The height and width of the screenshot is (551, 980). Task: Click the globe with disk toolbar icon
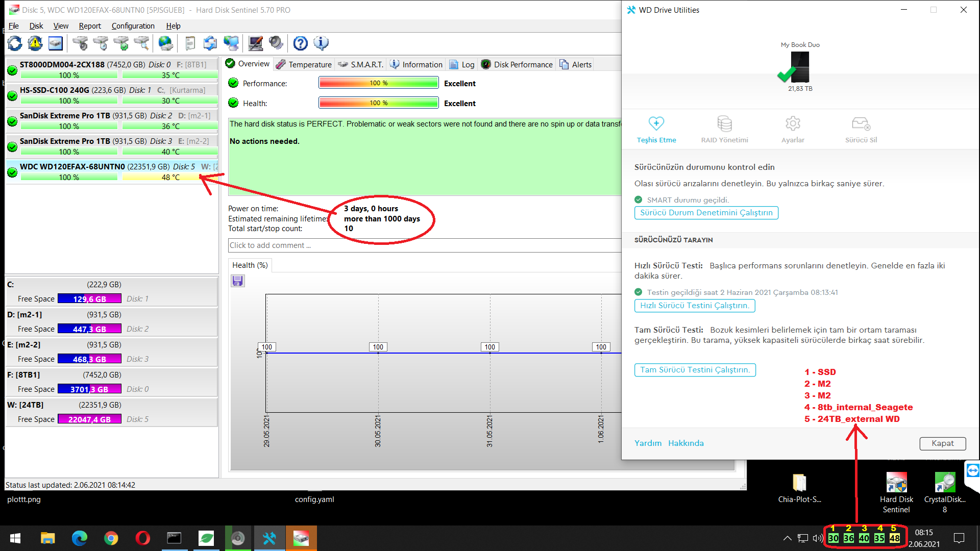point(165,43)
